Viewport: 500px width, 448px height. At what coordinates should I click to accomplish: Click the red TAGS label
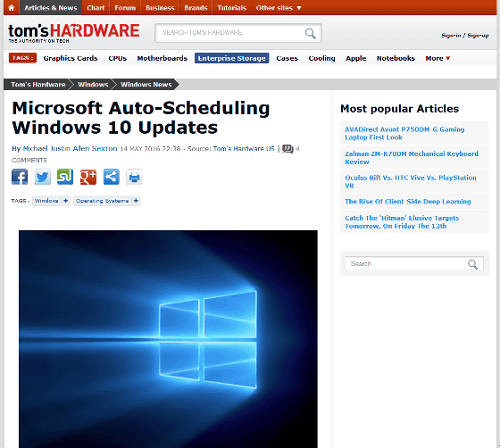click(x=22, y=58)
